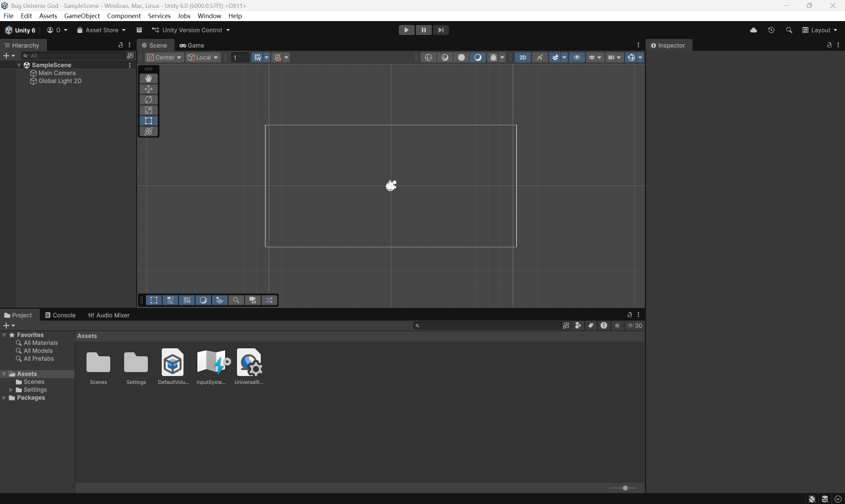Select the Rotate tool
The image size is (845, 504).
(149, 100)
